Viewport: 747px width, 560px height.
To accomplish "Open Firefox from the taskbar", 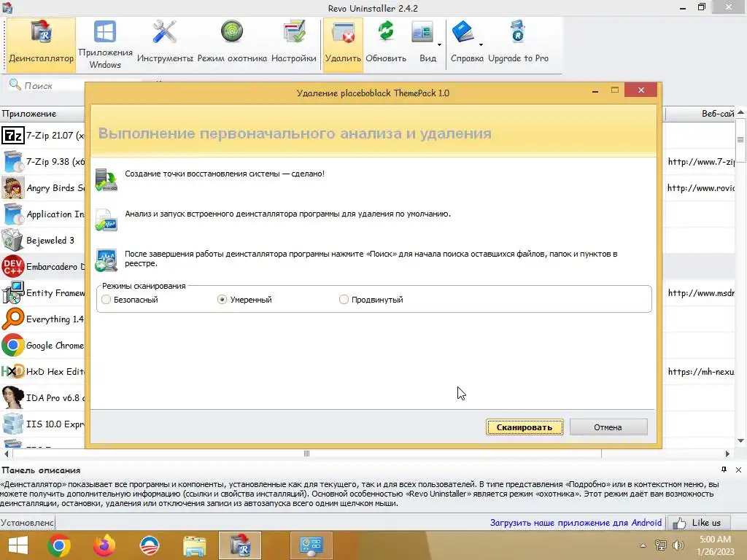I will point(104,545).
